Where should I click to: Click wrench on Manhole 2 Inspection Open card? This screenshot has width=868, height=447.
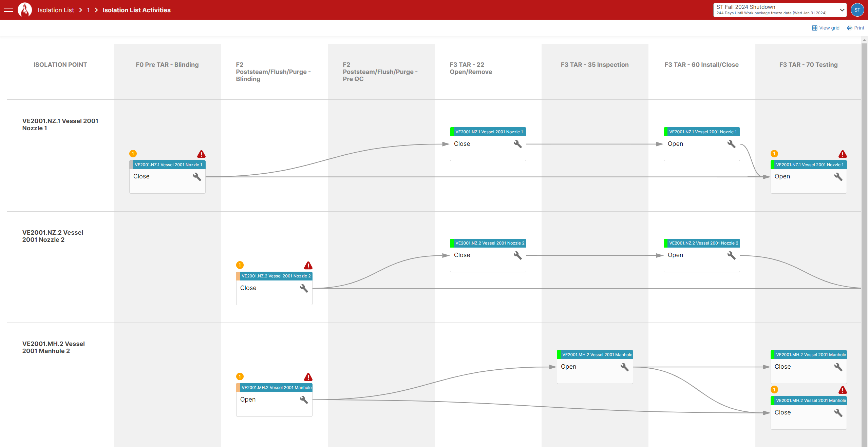624,367
